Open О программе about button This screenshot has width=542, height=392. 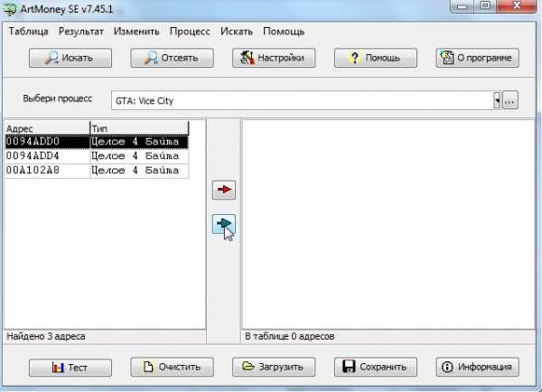(x=477, y=58)
